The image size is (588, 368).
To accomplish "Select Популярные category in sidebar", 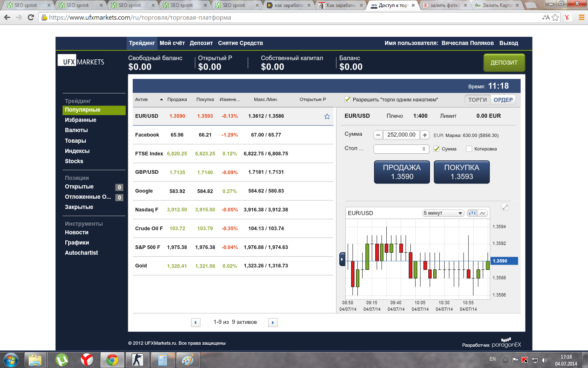I will pyautogui.click(x=94, y=110).
